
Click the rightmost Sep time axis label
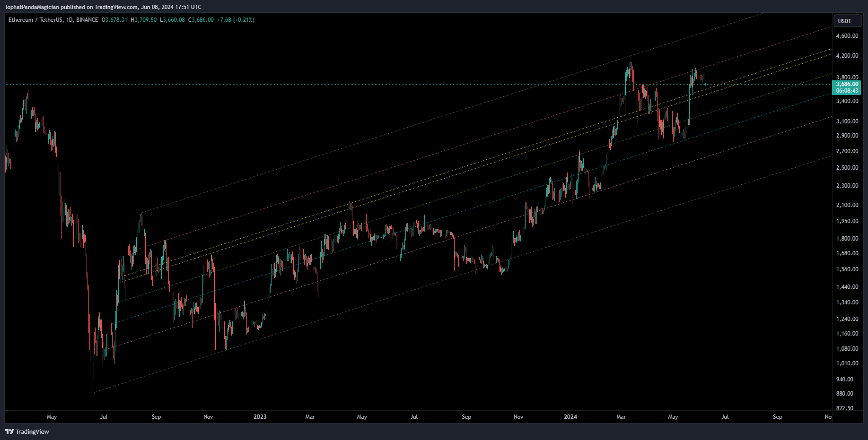point(777,417)
